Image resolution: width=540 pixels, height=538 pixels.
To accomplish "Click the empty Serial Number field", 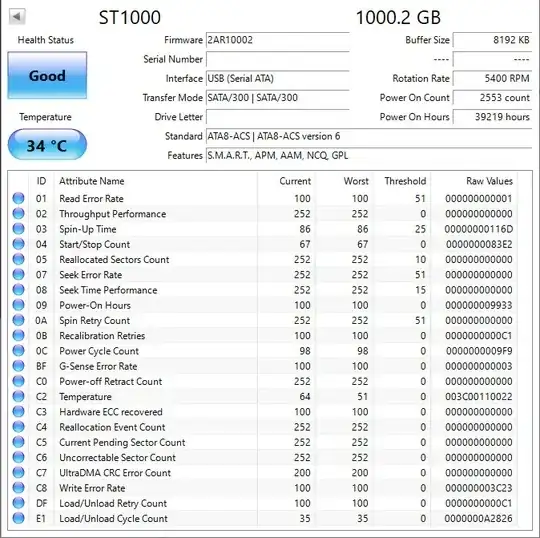I will [278, 59].
